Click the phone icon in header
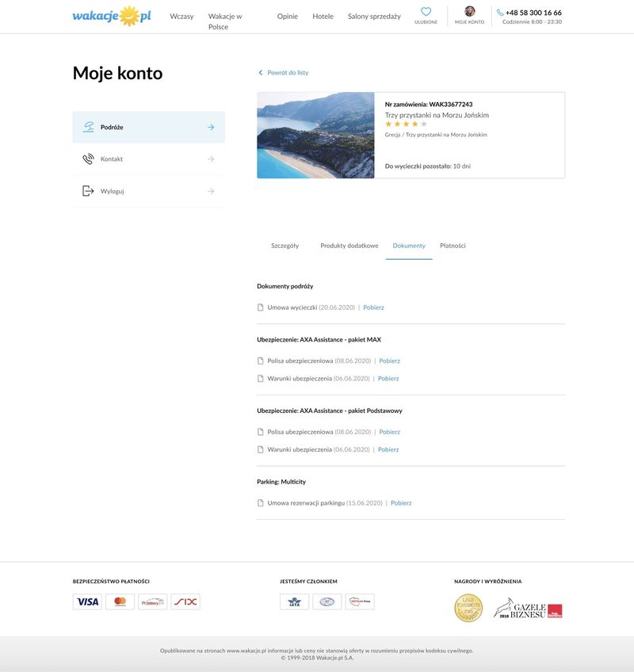634x672 pixels. 500,13
